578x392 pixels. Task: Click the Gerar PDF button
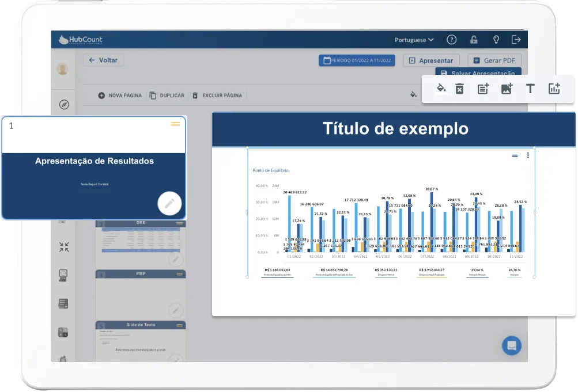pyautogui.click(x=494, y=60)
